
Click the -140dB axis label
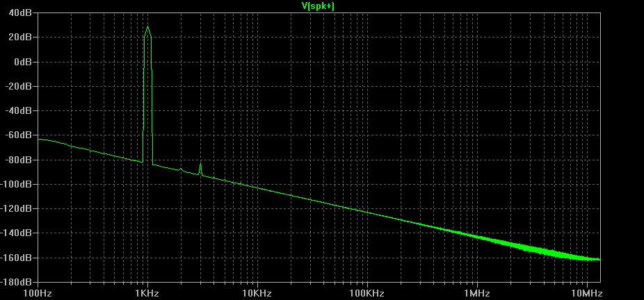[x=15, y=233]
